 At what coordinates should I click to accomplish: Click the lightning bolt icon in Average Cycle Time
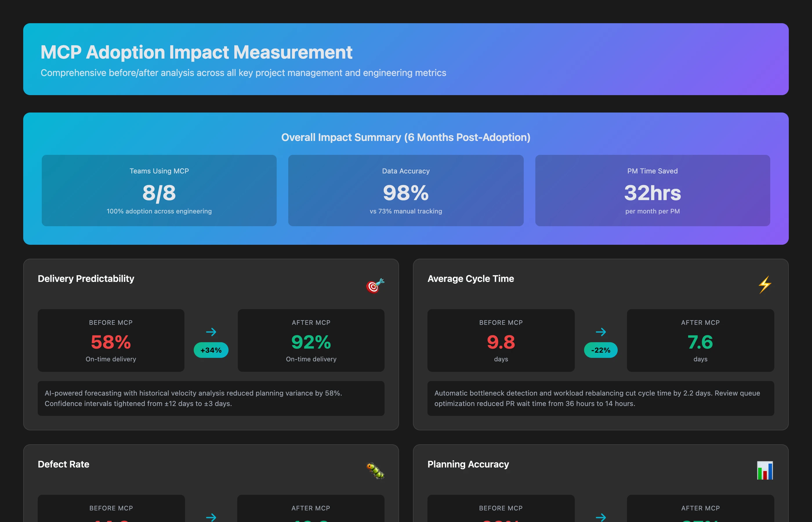tap(765, 285)
